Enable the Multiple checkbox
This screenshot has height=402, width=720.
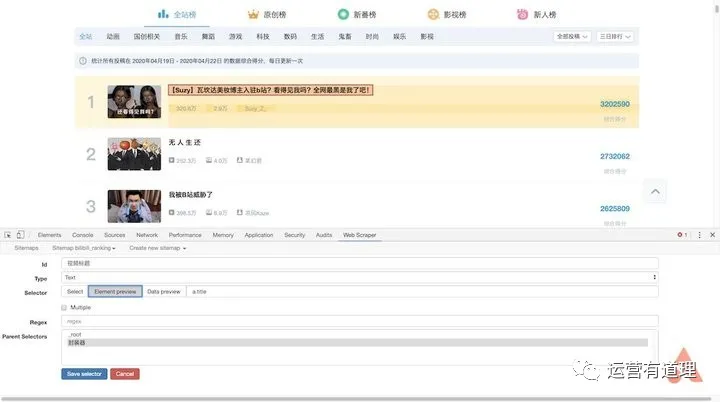pyautogui.click(x=64, y=307)
